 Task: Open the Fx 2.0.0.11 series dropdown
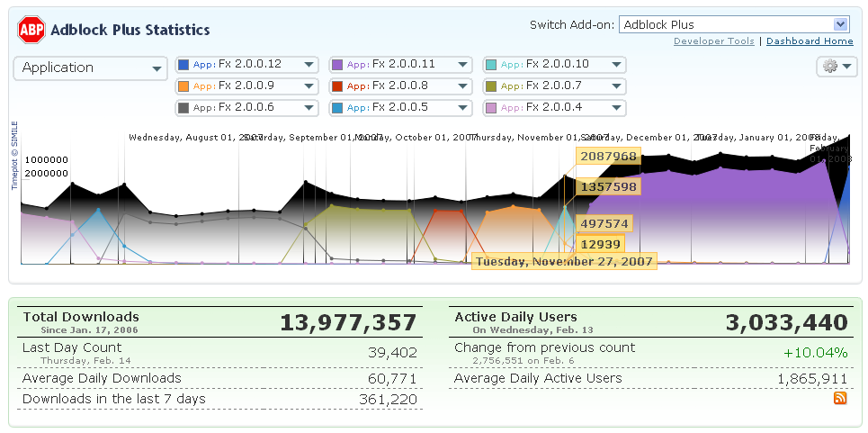pyautogui.click(x=401, y=64)
